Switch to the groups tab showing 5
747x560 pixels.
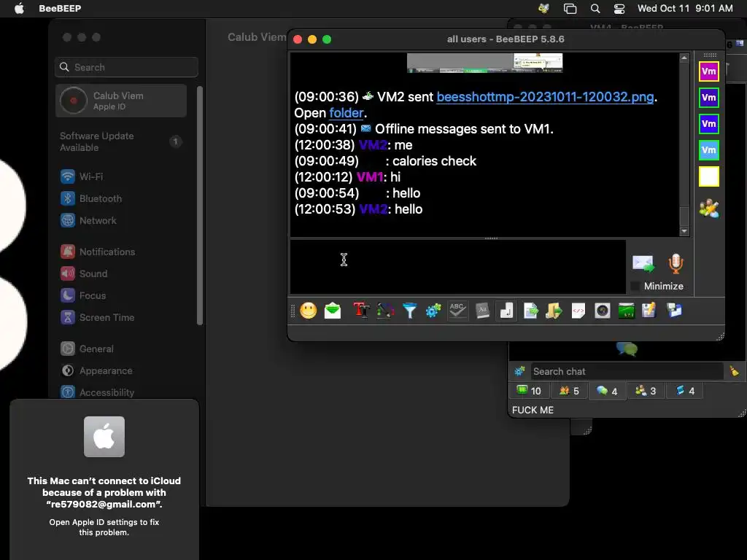pyautogui.click(x=569, y=391)
